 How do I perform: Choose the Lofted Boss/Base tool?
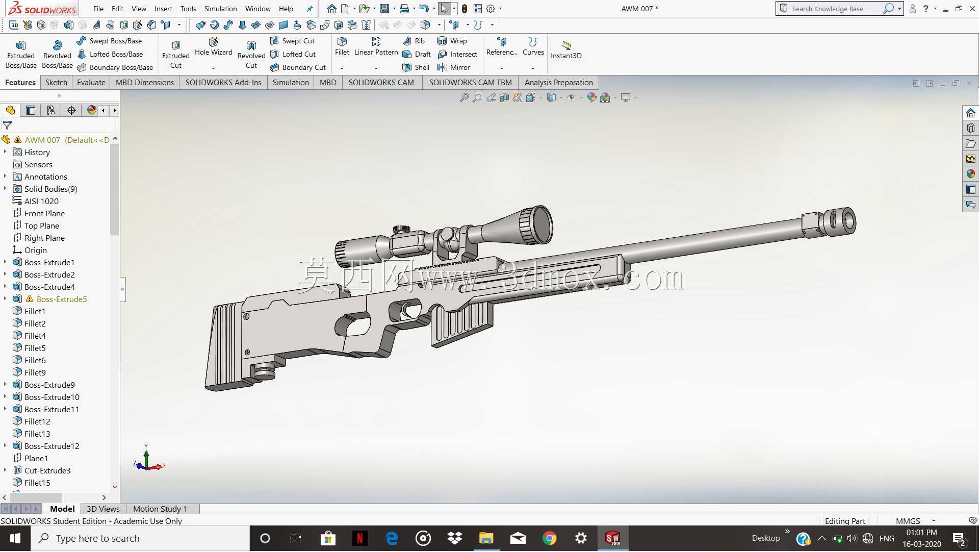click(110, 54)
